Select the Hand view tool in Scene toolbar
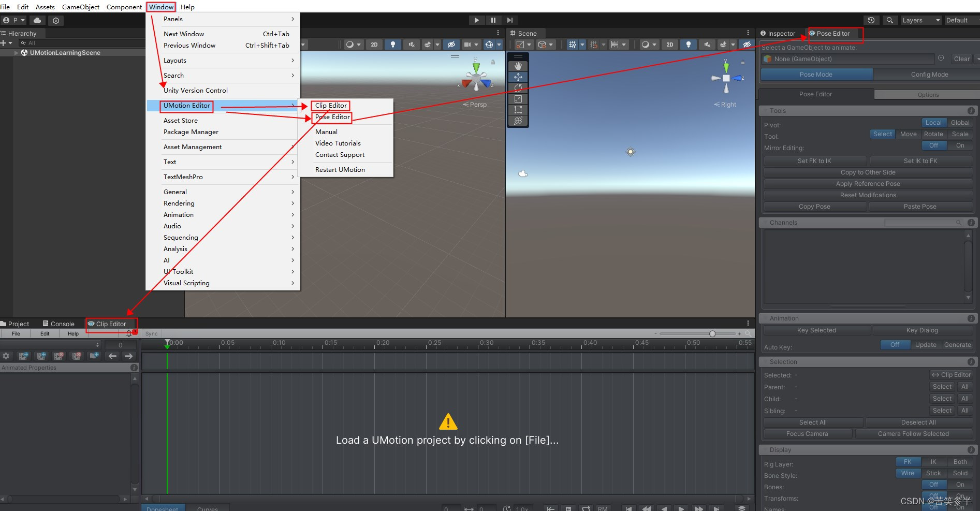This screenshot has height=511, width=980. pyautogui.click(x=518, y=66)
